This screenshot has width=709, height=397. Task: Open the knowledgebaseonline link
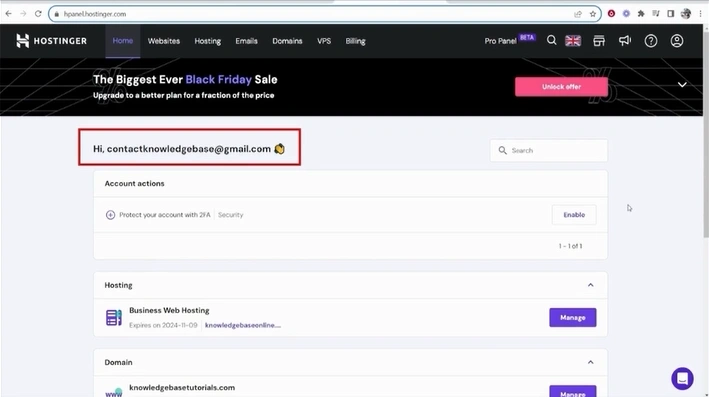(x=243, y=325)
